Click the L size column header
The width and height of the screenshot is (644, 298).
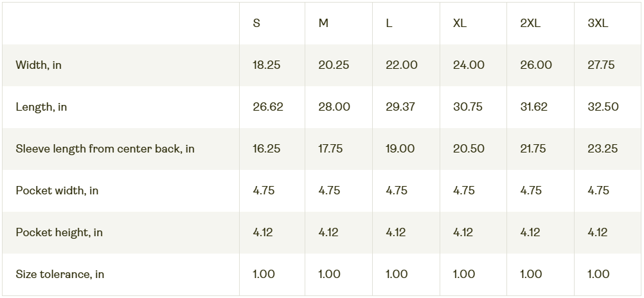[x=389, y=23]
